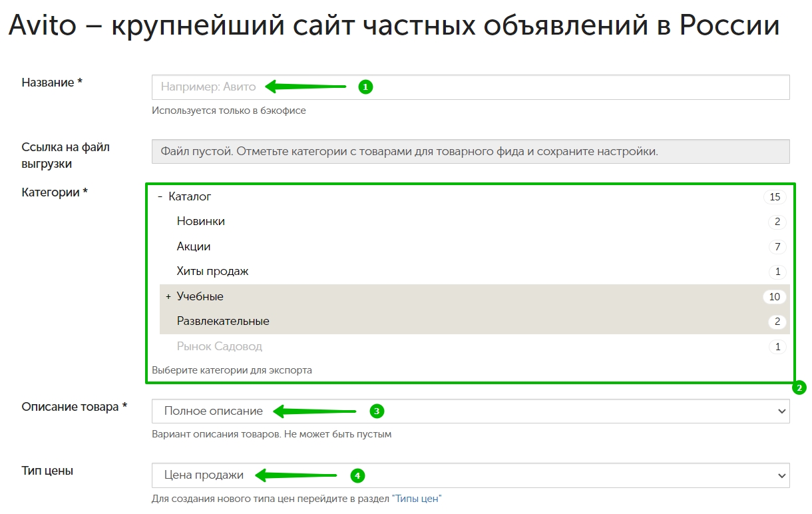Collapse the Каталог tree node
This screenshot has height=514, width=812.
160,196
